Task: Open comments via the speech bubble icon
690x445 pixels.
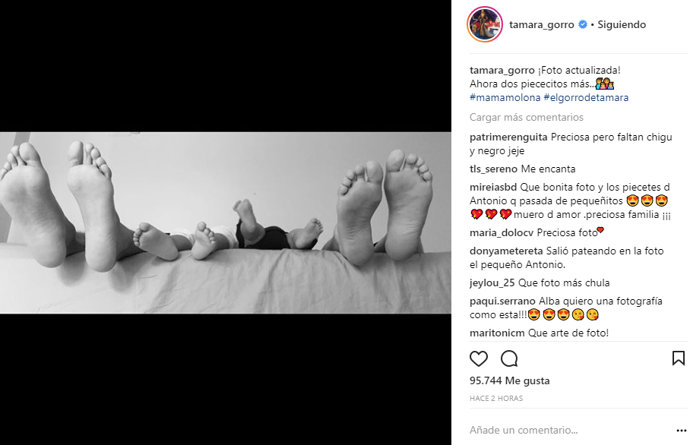Action: [x=509, y=359]
